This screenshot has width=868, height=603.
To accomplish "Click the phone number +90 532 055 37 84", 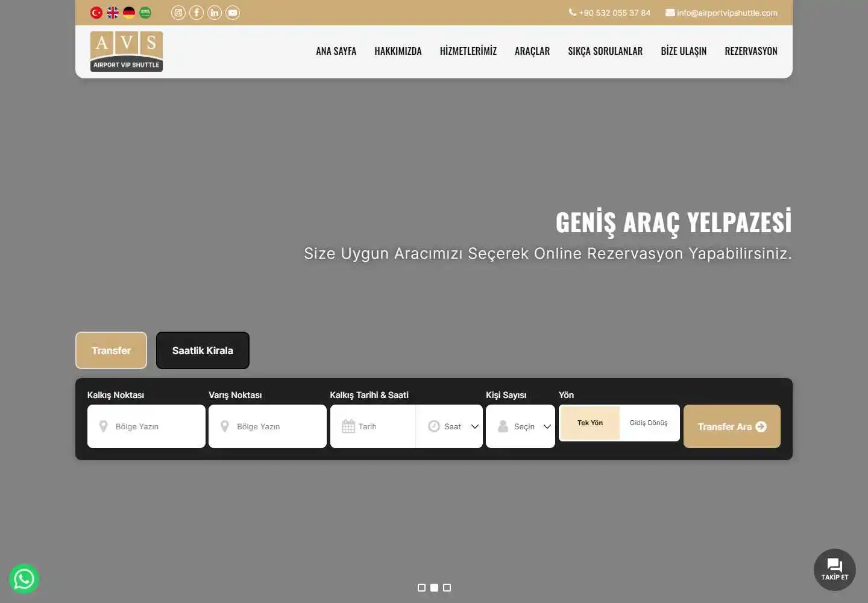I will pyautogui.click(x=609, y=13).
